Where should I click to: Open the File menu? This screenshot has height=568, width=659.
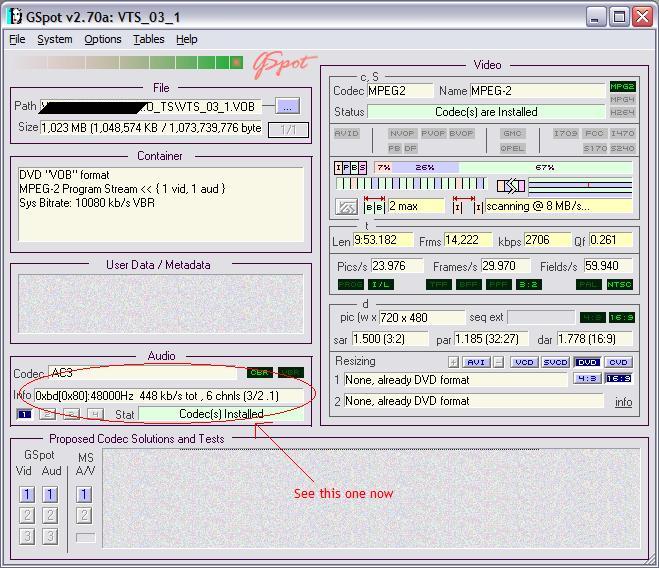pos(17,39)
